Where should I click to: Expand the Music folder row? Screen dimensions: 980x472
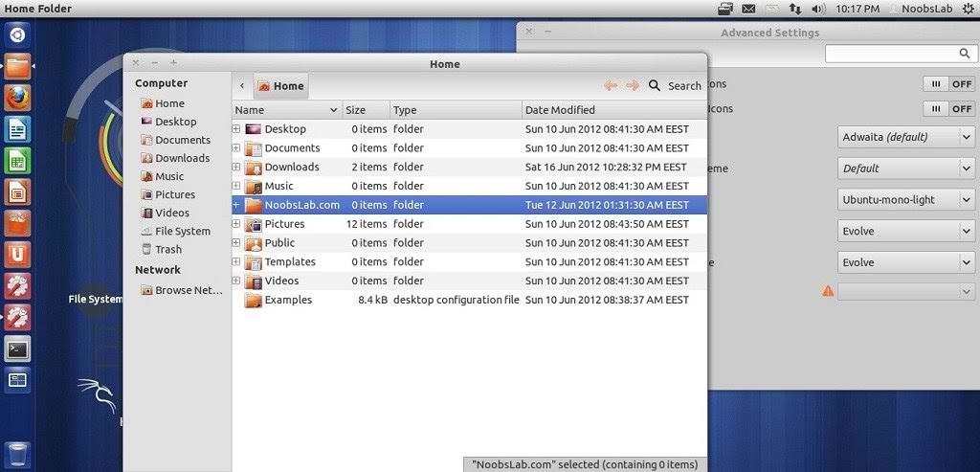point(236,186)
